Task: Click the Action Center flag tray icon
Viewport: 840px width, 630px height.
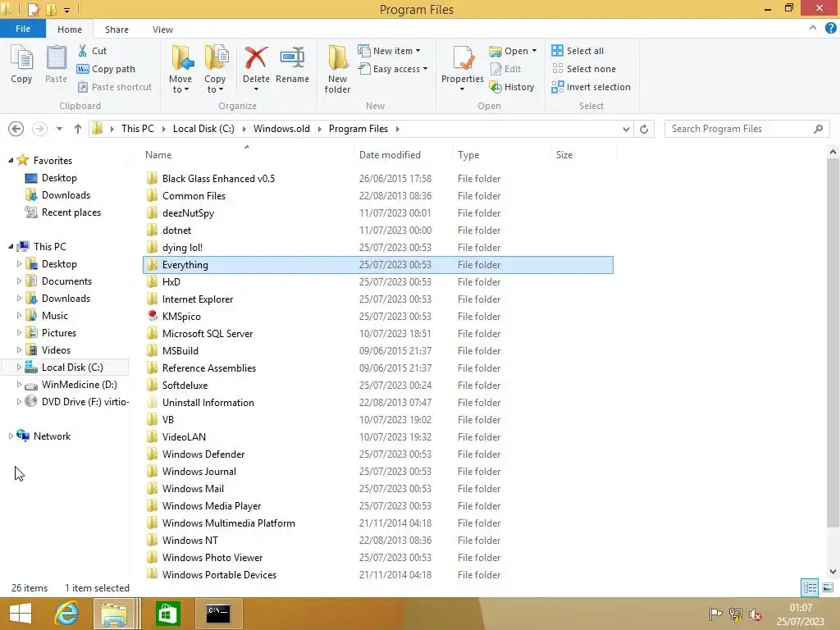Action: (715, 614)
